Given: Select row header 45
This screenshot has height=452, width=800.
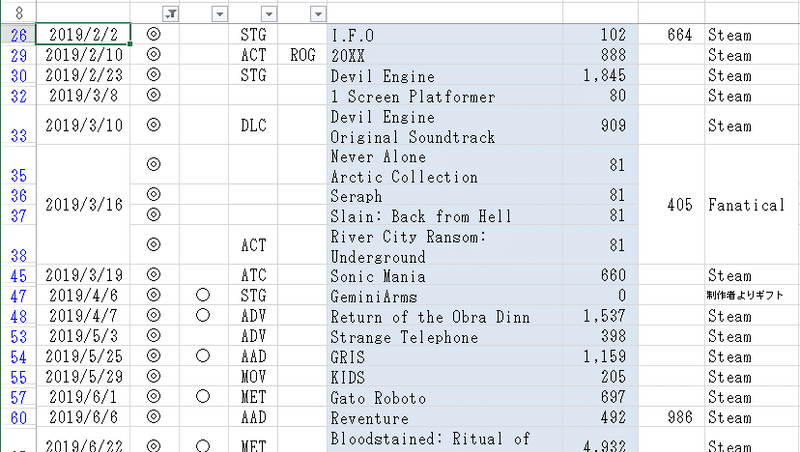Looking at the screenshot, I should click(x=18, y=275).
